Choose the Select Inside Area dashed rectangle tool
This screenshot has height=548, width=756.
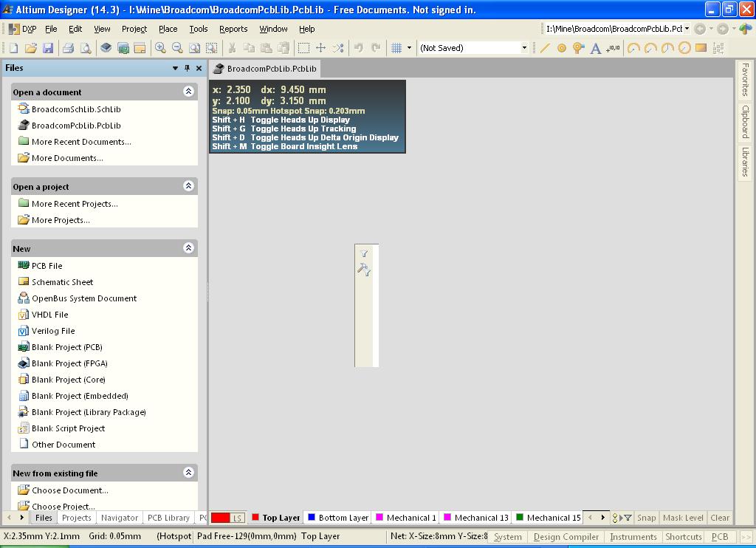pos(303,48)
